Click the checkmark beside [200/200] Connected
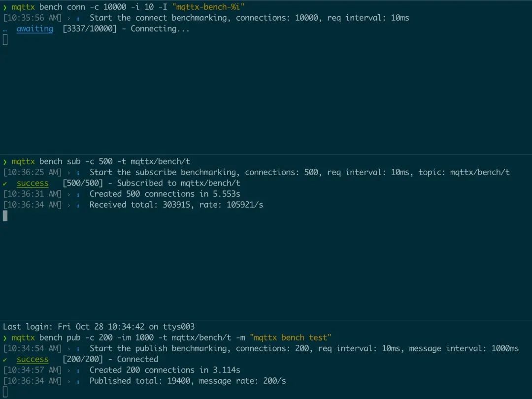This screenshot has height=399, width=532. (5, 359)
